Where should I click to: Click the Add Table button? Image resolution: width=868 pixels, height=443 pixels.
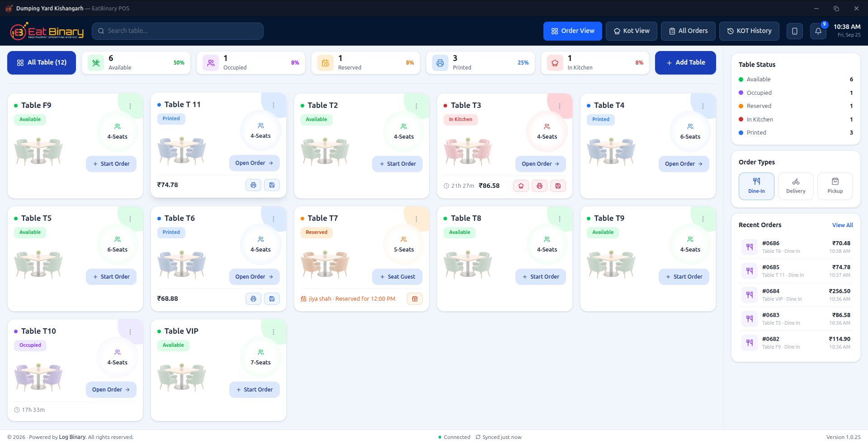(685, 63)
